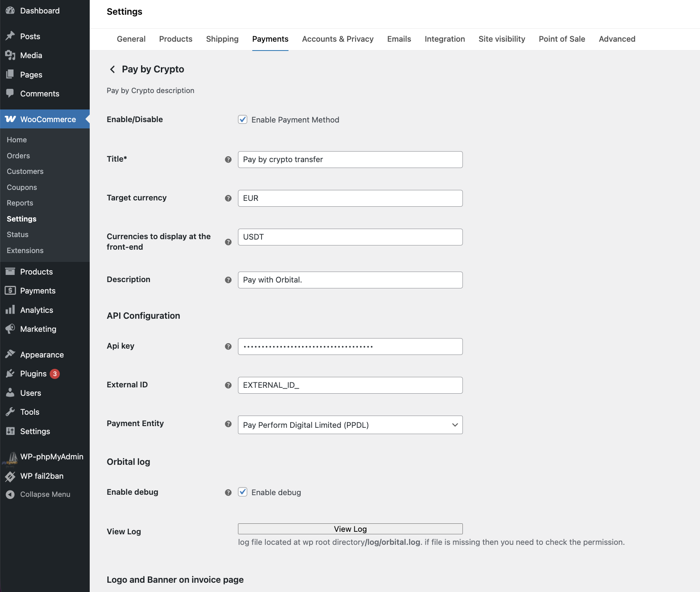Screen dimensions: 700x592
Task: Switch to the Shipping tab
Action: pos(222,39)
